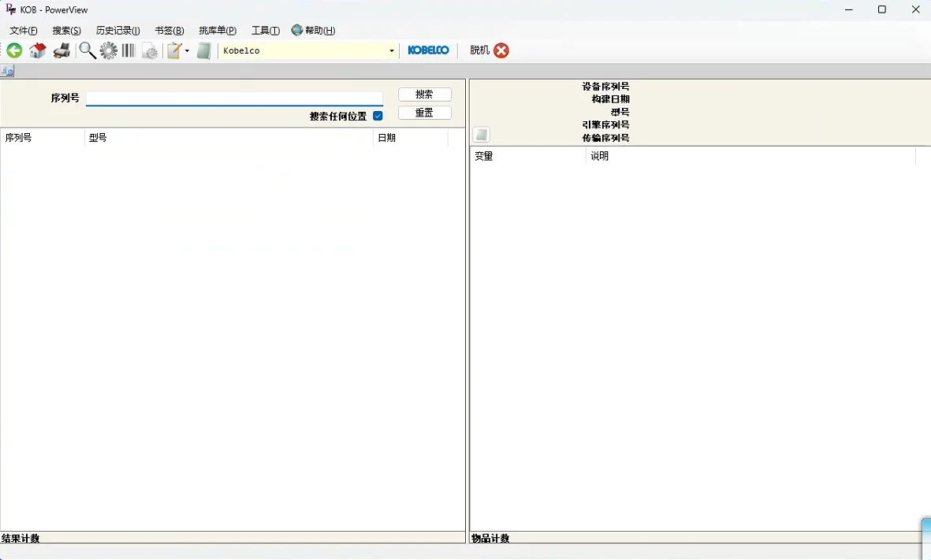Expand the arrow beside notepad icon
Image resolution: width=931 pixels, height=560 pixels.
[187, 51]
